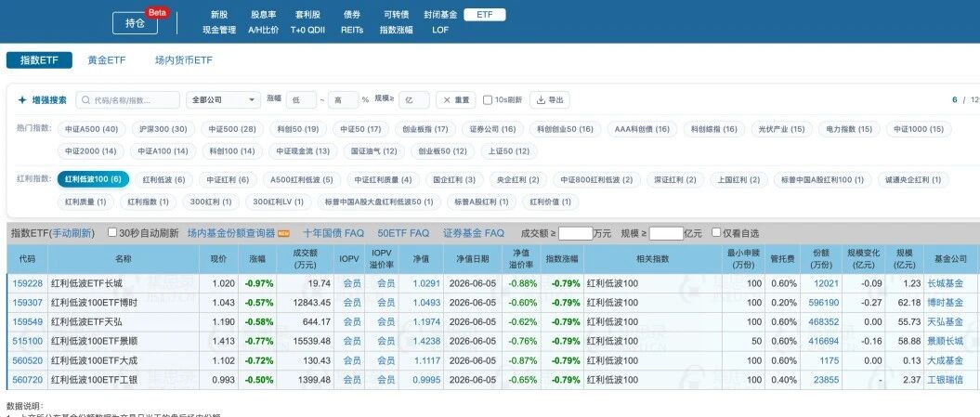The width and height of the screenshot is (980, 417).
Task: Click the reset X button 重置
Action: [455, 100]
